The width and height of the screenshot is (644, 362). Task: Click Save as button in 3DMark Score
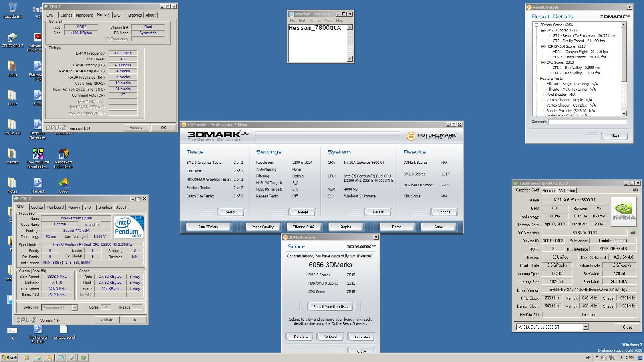[x=361, y=337]
